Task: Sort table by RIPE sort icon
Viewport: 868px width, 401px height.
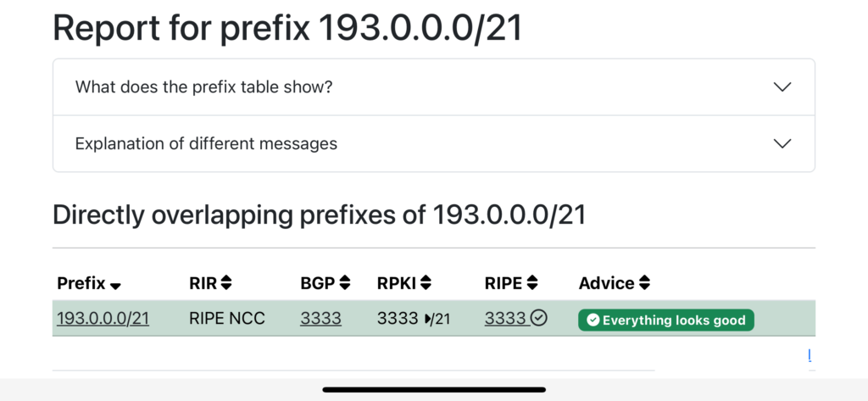Action: [531, 283]
